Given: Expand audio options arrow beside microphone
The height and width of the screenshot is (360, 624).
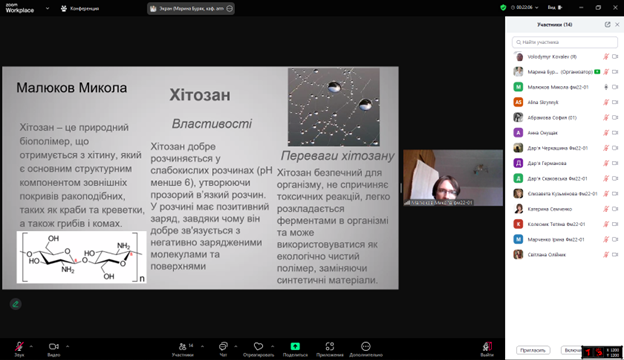Looking at the screenshot, I should click(31, 346).
